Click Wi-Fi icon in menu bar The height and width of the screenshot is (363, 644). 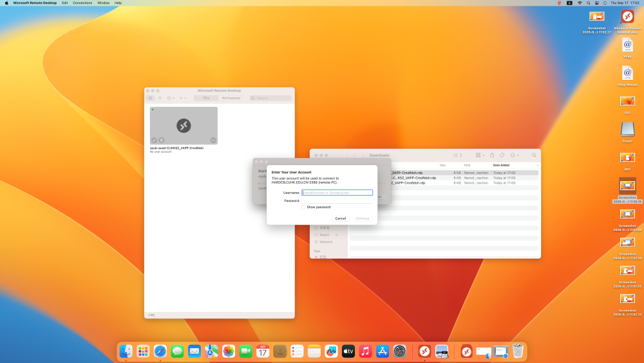[580, 3]
